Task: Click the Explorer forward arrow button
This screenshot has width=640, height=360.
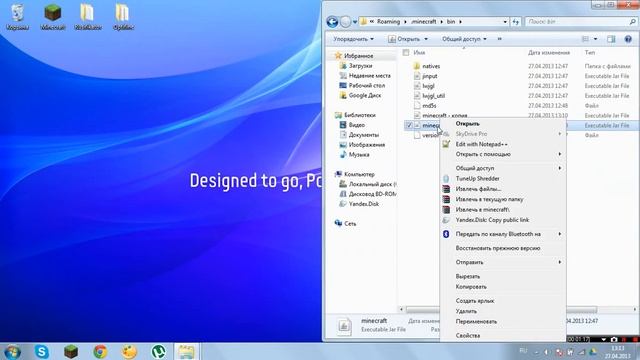Action: pyautogui.click(x=345, y=22)
